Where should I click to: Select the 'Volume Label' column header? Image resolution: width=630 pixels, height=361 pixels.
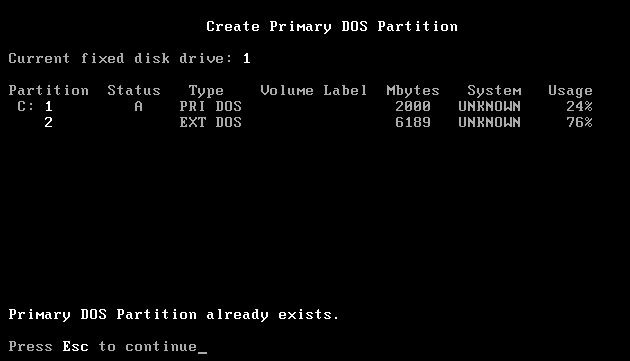point(314,90)
